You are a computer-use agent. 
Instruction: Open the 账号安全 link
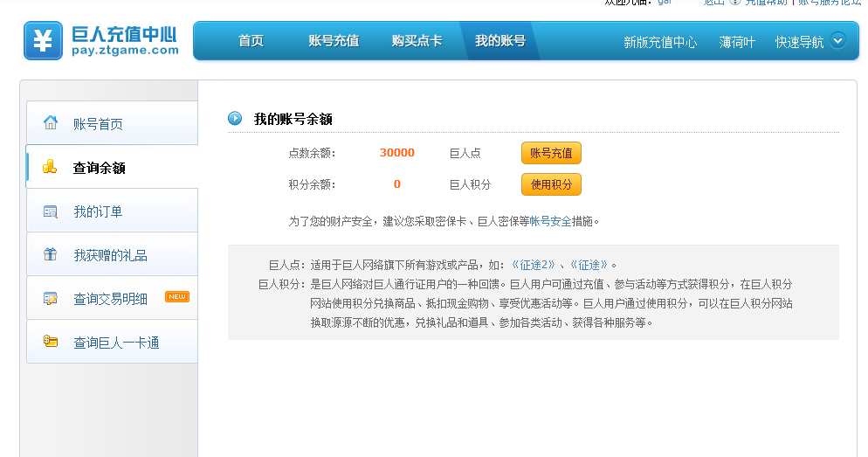[x=551, y=222]
